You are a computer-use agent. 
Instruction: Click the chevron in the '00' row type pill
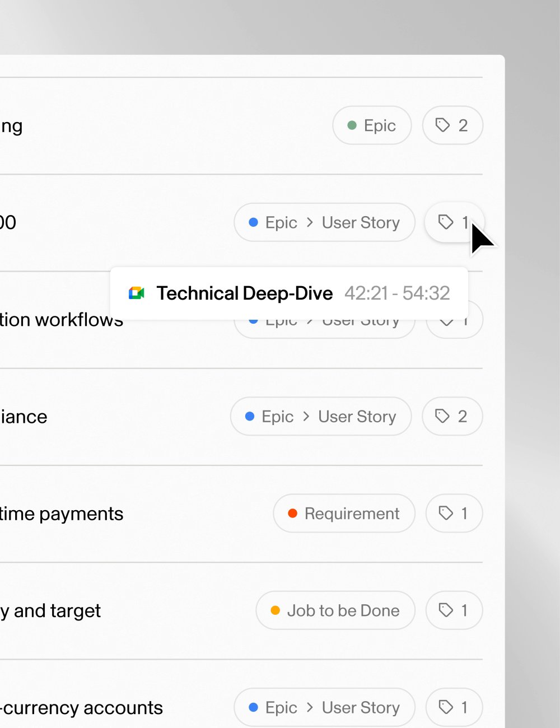(310, 222)
